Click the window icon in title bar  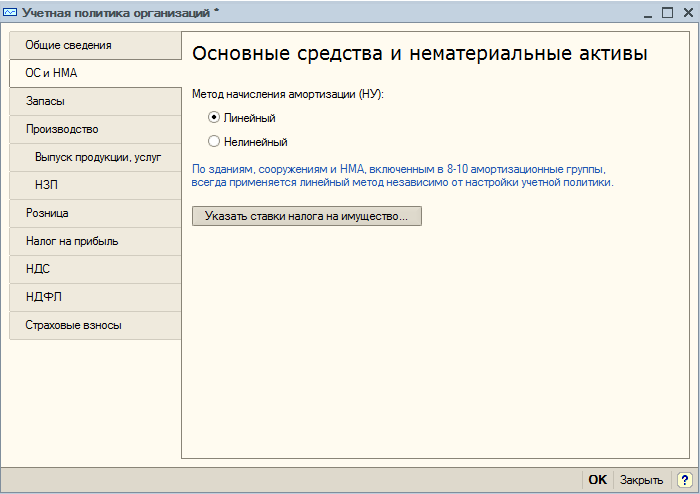[10, 12]
